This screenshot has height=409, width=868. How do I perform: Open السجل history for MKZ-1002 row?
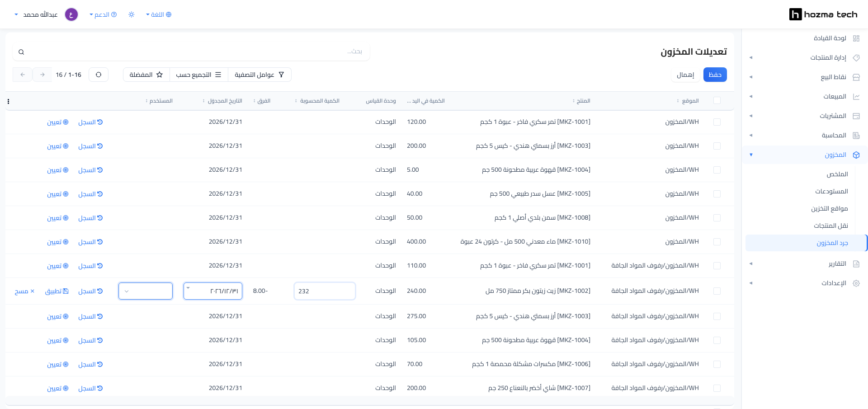click(x=90, y=291)
